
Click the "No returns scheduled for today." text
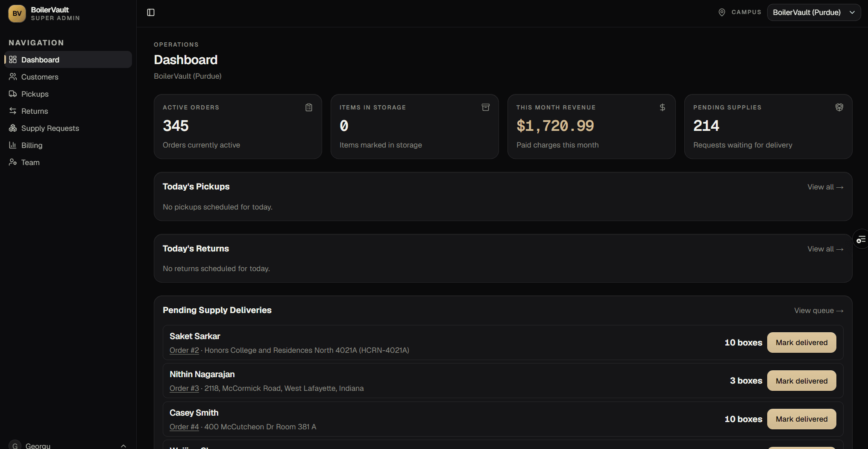point(216,269)
